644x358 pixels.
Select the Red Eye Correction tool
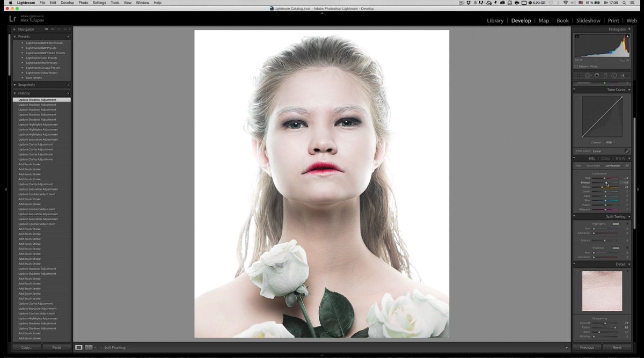(x=597, y=76)
